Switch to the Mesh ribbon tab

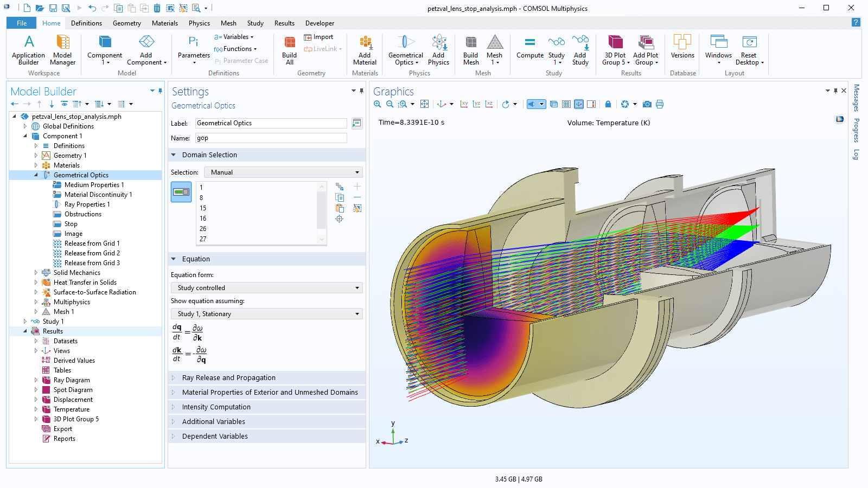228,23
